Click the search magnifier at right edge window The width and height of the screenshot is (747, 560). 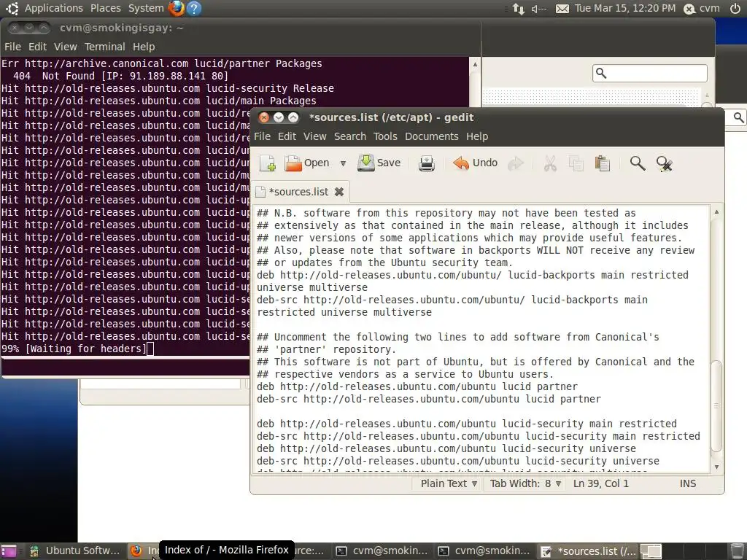[x=738, y=117]
